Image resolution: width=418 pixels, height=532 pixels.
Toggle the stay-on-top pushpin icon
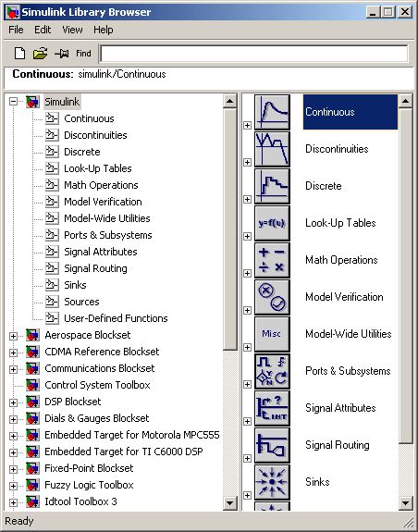[x=61, y=54]
